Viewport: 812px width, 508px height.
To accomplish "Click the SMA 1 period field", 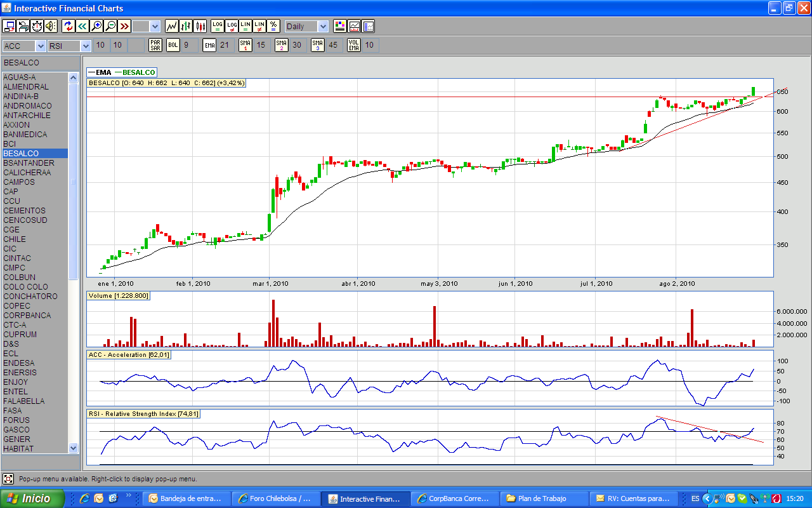I will tap(261, 45).
